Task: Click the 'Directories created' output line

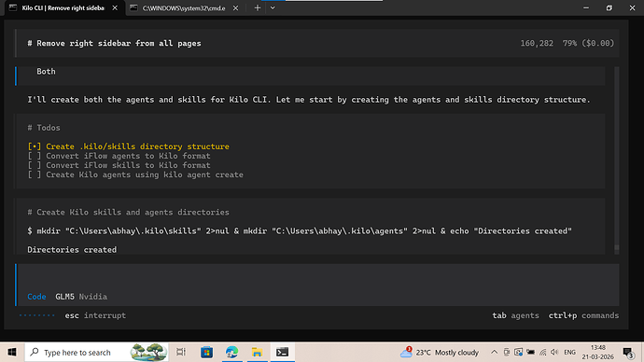Action: click(72, 250)
